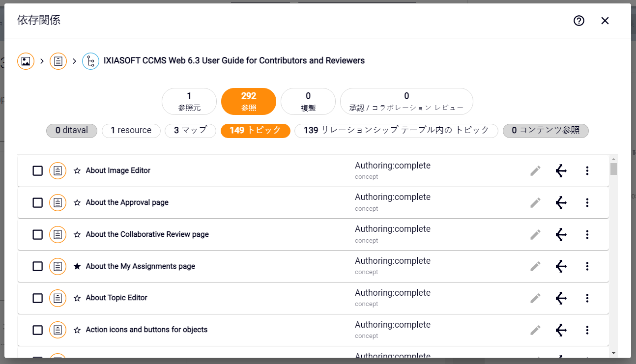636x364 pixels.
Task: Click the list scrollbar down arrow
Action: pyautogui.click(x=613, y=353)
